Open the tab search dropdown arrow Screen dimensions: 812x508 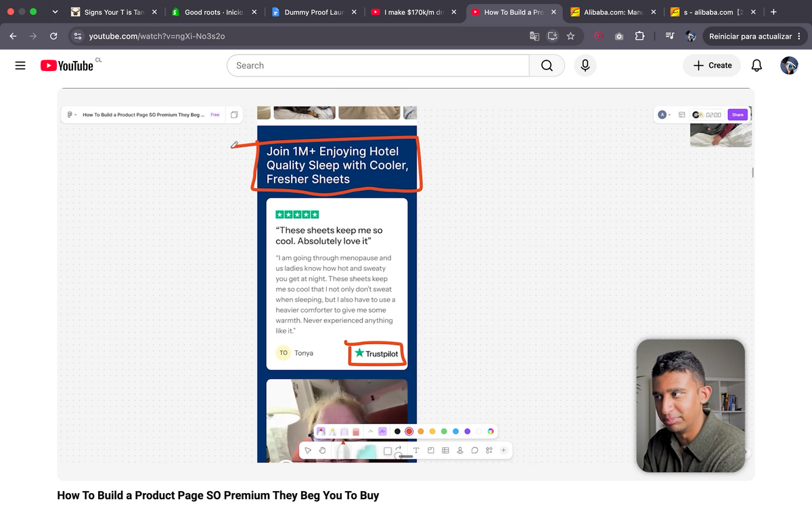[55, 12]
